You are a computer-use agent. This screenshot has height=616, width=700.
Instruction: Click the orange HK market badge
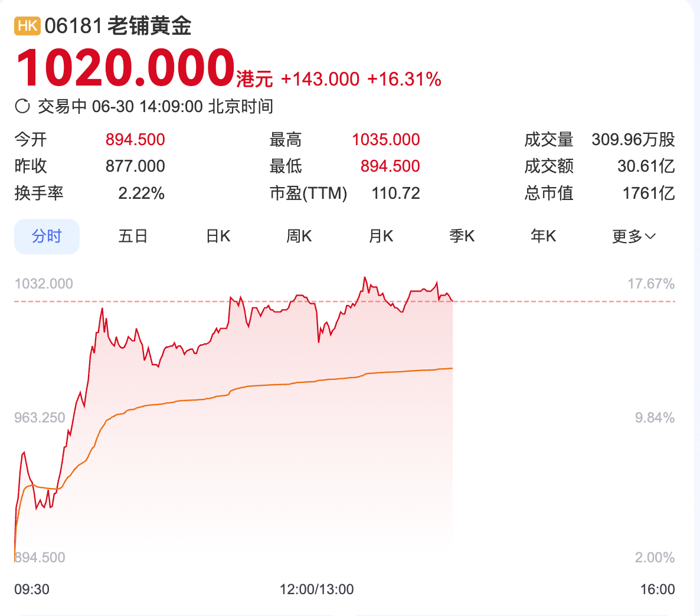point(27,26)
